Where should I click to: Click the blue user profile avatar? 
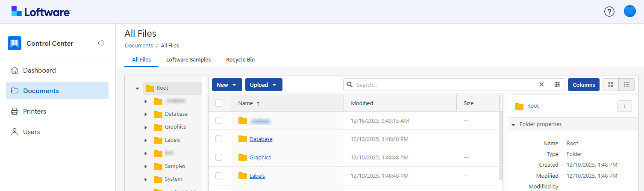point(629,12)
